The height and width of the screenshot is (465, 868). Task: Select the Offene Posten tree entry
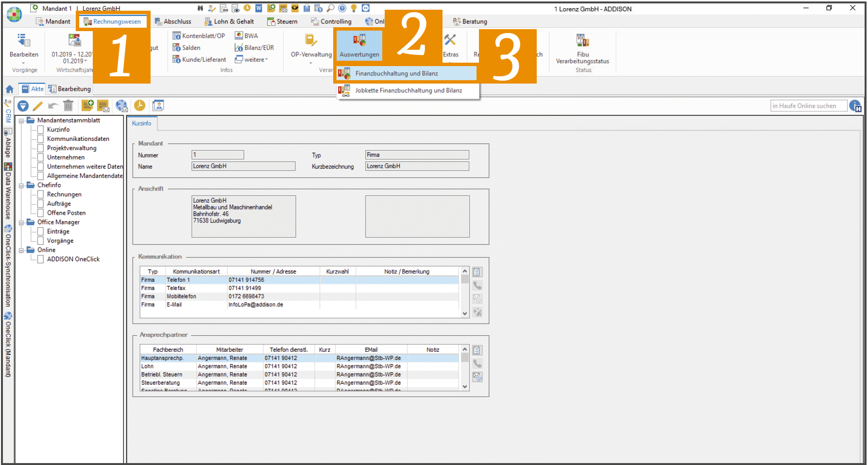[66, 212]
